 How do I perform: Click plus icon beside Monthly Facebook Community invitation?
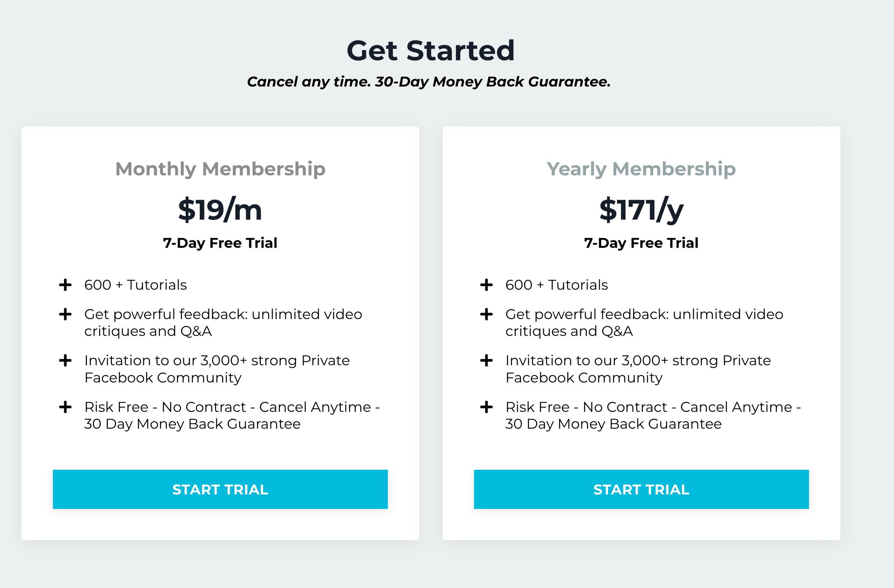click(65, 361)
